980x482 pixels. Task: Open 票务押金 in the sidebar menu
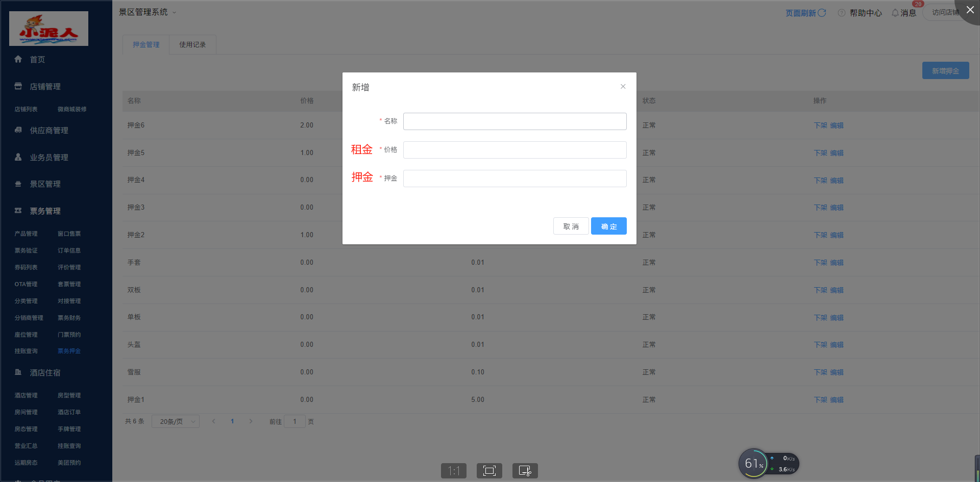pos(69,351)
